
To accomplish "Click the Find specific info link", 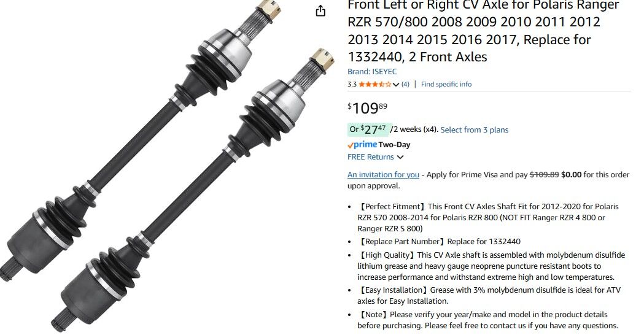I will [x=446, y=84].
